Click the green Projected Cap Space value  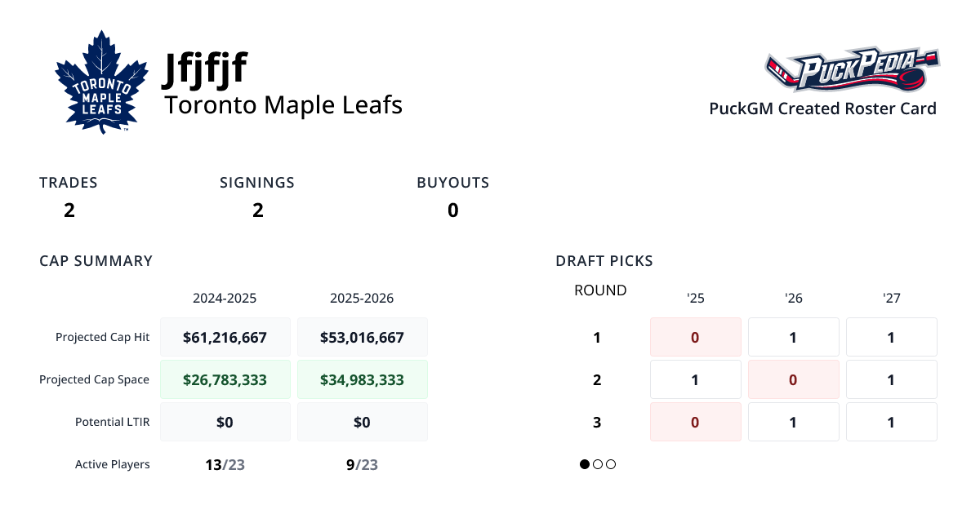(x=225, y=379)
